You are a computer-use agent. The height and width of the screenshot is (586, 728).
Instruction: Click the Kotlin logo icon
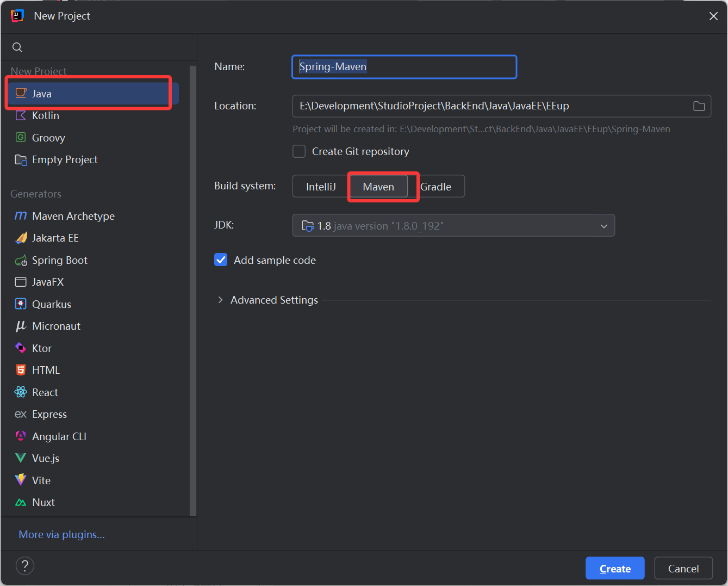21,115
